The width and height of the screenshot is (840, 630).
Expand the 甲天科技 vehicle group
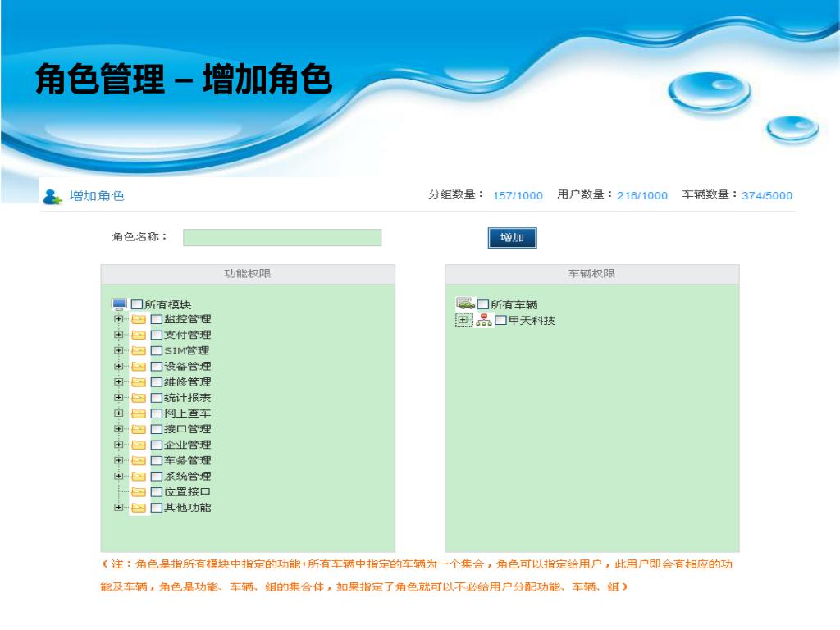[x=463, y=320]
